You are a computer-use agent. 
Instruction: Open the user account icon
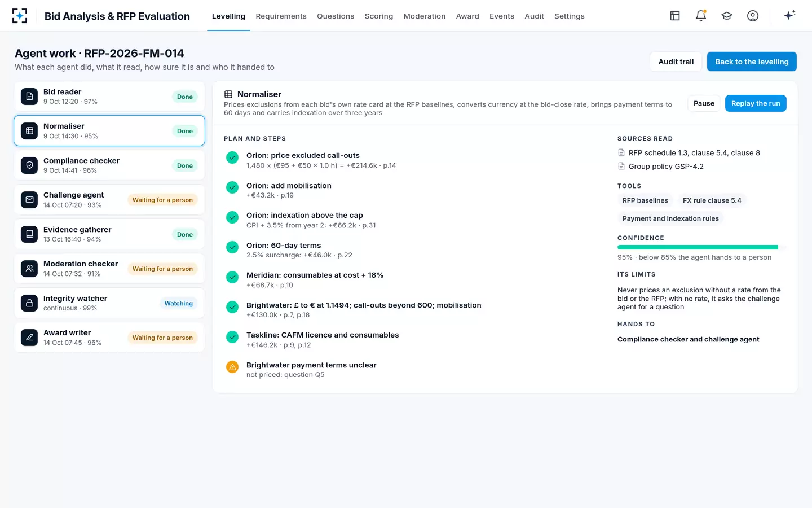point(753,16)
